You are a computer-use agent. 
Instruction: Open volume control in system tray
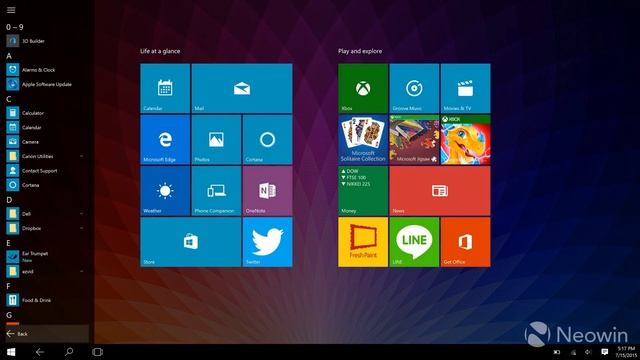(588, 352)
